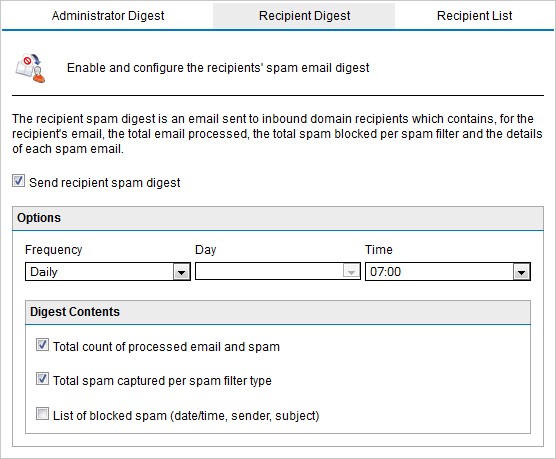Click the Total spam captured label text
This screenshot has height=459, width=556.
(x=162, y=381)
